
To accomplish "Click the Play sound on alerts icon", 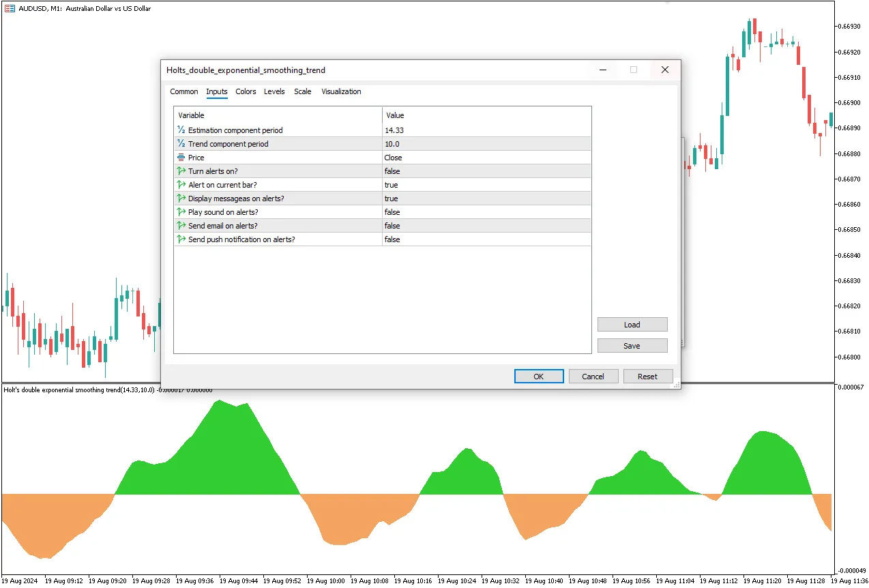I will (x=181, y=212).
